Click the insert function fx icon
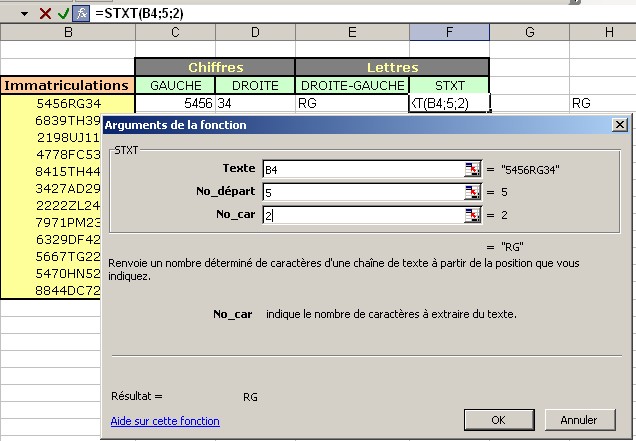This screenshot has height=441, width=636. pos(80,13)
